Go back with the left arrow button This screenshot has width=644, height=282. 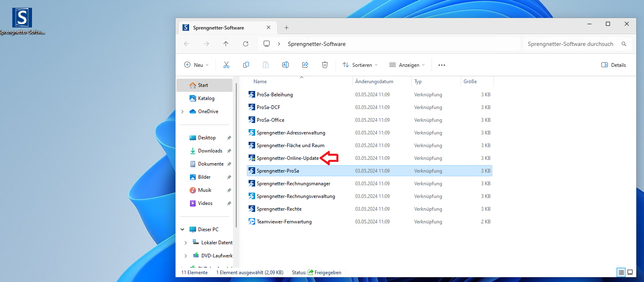click(187, 44)
